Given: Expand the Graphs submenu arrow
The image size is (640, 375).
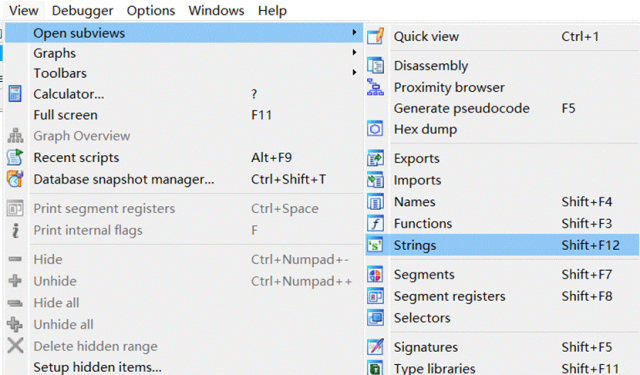Looking at the screenshot, I should click(x=354, y=53).
